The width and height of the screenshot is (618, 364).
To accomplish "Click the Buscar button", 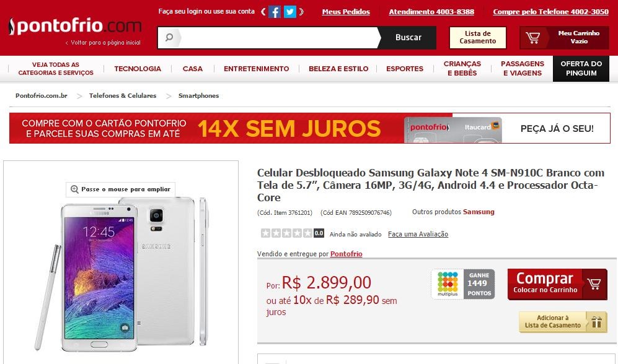I will coord(408,37).
